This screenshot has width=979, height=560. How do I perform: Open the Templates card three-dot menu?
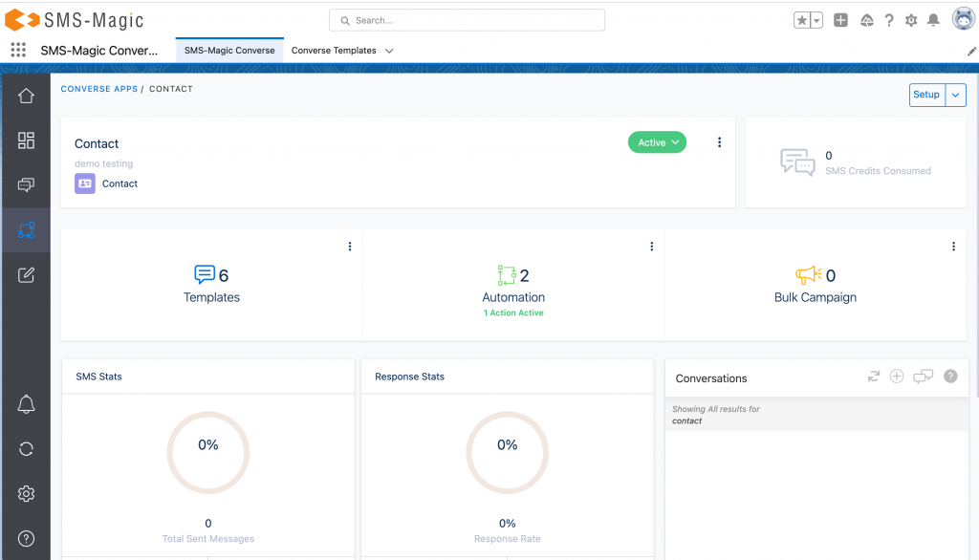click(x=350, y=247)
